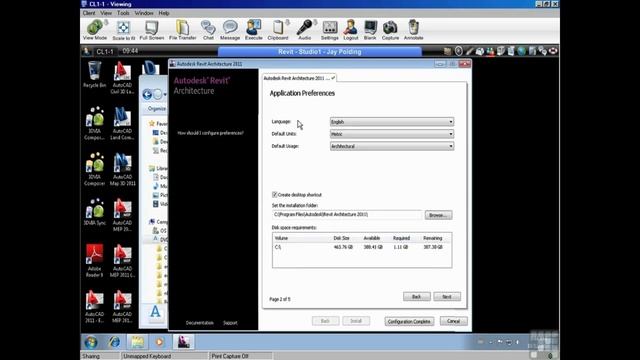Start a Chat session
This screenshot has width=640, height=360.
(208, 30)
